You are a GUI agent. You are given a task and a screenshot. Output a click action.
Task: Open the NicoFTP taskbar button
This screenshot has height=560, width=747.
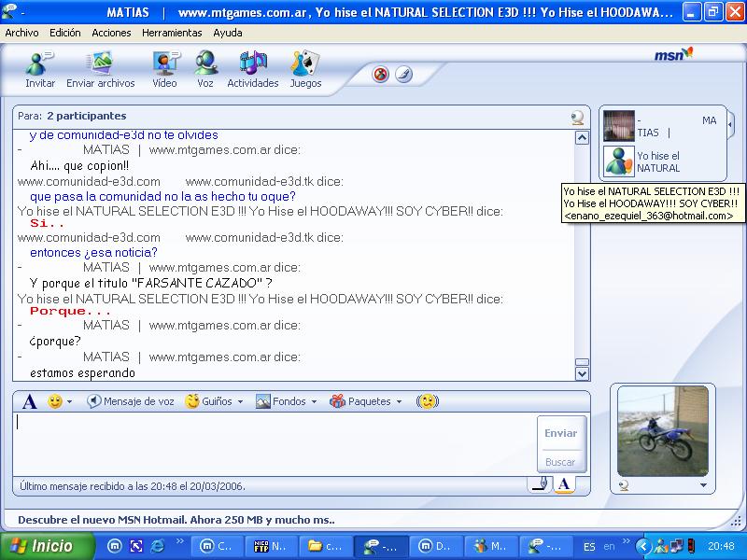[x=272, y=546]
